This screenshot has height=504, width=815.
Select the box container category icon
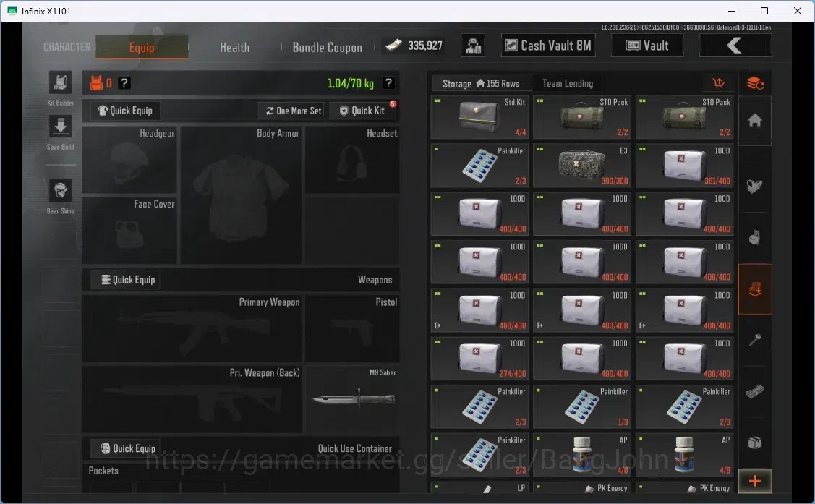pos(755,442)
